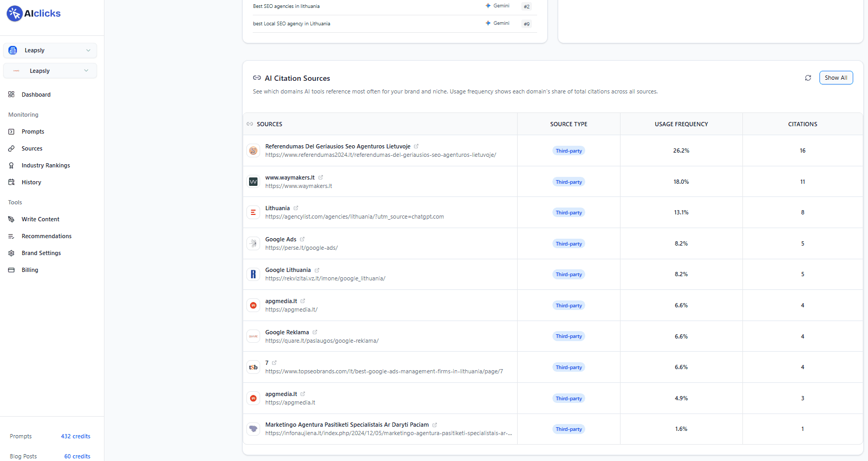Click the Billing card icon
The height and width of the screenshot is (461, 868).
pyautogui.click(x=11, y=270)
